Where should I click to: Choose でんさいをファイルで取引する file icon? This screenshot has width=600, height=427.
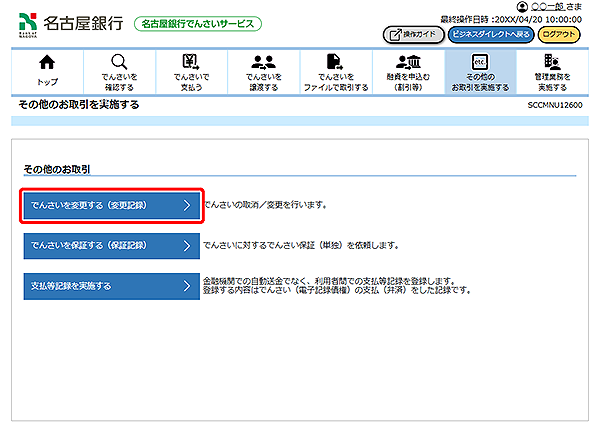click(x=336, y=62)
